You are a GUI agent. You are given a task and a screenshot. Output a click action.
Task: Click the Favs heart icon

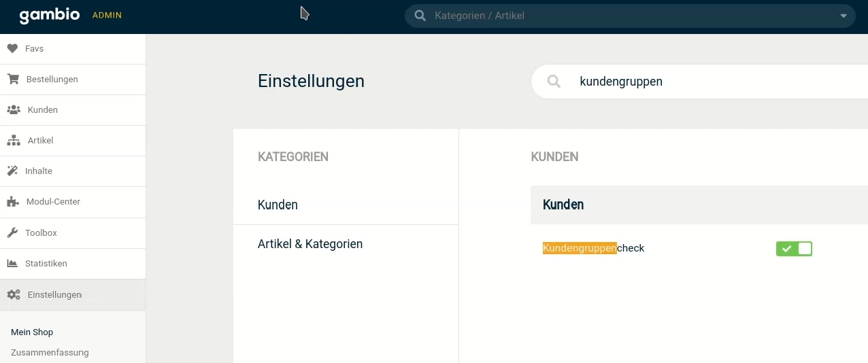pos(12,49)
